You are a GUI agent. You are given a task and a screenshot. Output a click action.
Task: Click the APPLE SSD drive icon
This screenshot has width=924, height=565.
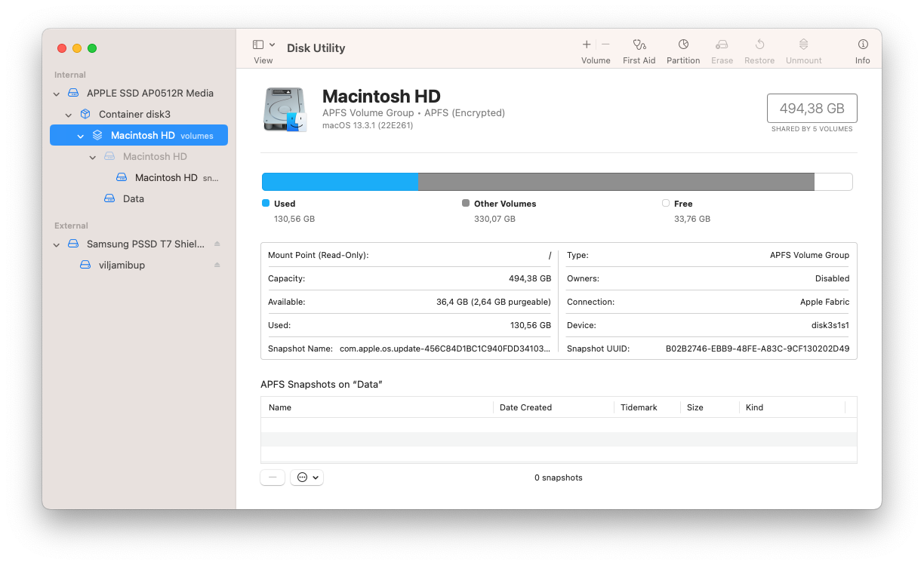tap(73, 94)
